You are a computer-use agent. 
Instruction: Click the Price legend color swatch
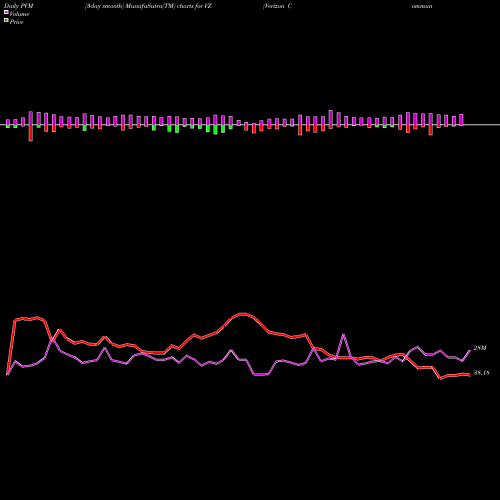[x=6, y=21]
